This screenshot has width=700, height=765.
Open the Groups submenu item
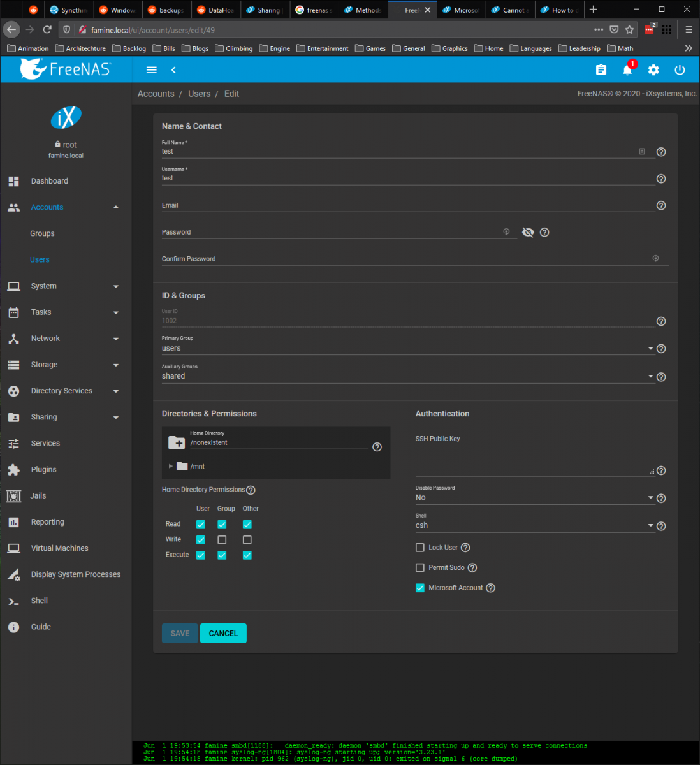click(42, 234)
